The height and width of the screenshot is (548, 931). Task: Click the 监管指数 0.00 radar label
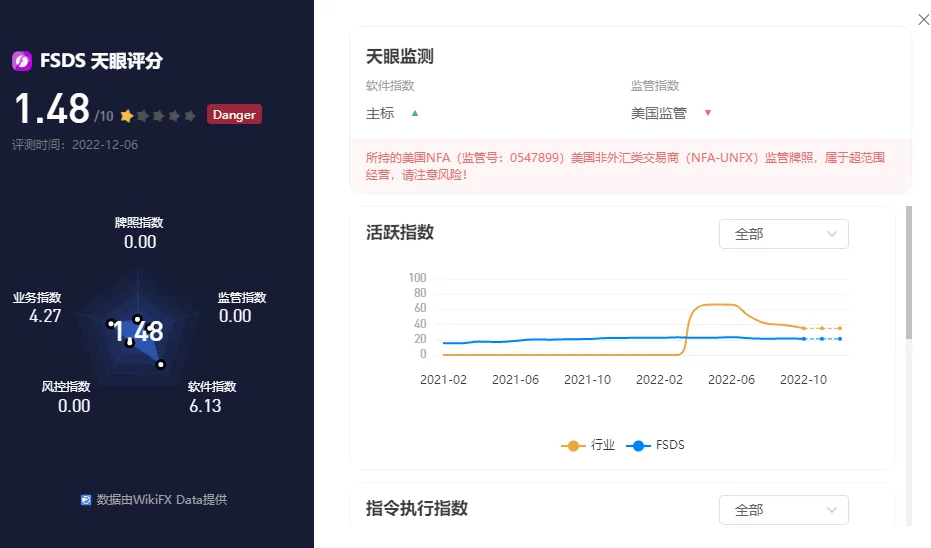[242, 307]
